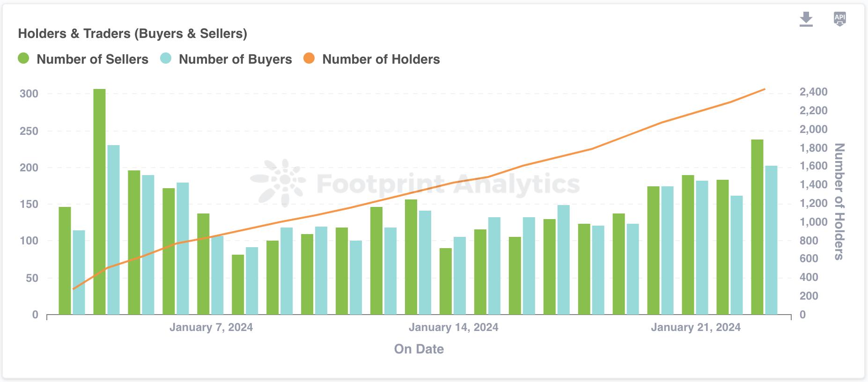
Task: Click the teal Buyers legend dot
Action: tap(166, 59)
